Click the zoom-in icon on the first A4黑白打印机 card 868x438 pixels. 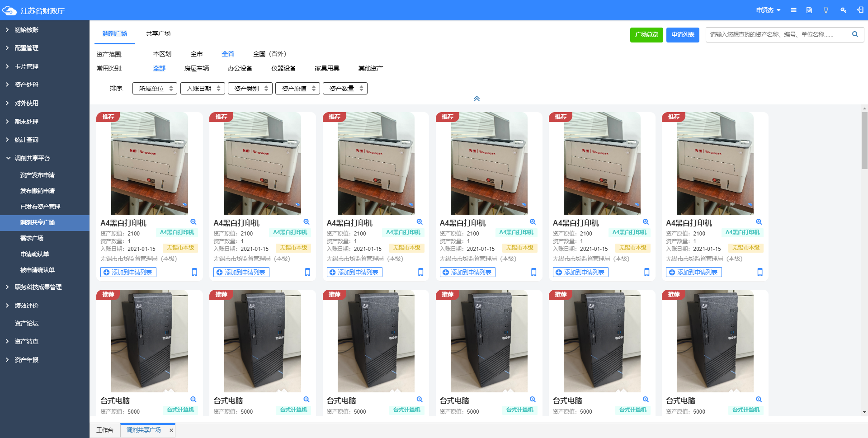point(193,222)
